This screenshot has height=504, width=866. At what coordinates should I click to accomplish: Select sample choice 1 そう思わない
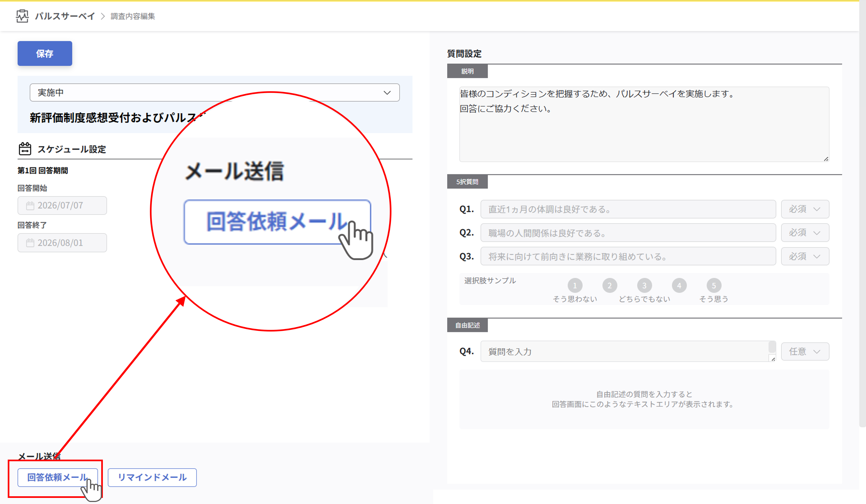pos(575,285)
